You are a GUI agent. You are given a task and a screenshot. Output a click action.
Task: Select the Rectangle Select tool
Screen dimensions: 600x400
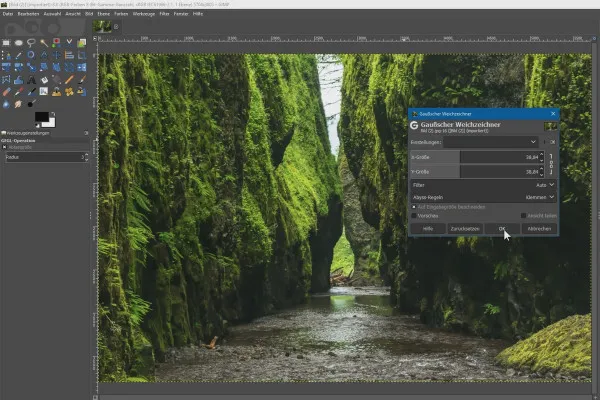point(6,43)
